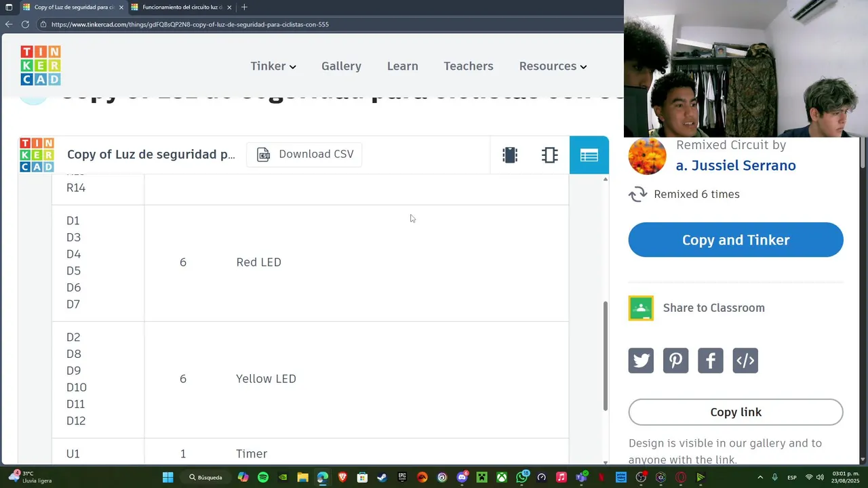This screenshot has width=868, height=488.
Task: Click the Timer component text
Action: point(252,454)
